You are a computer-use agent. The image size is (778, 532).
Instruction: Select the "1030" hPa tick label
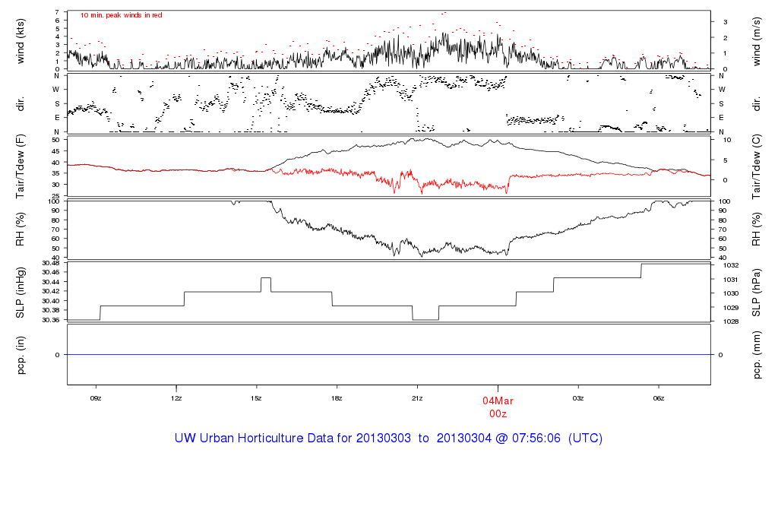pyautogui.click(x=731, y=294)
